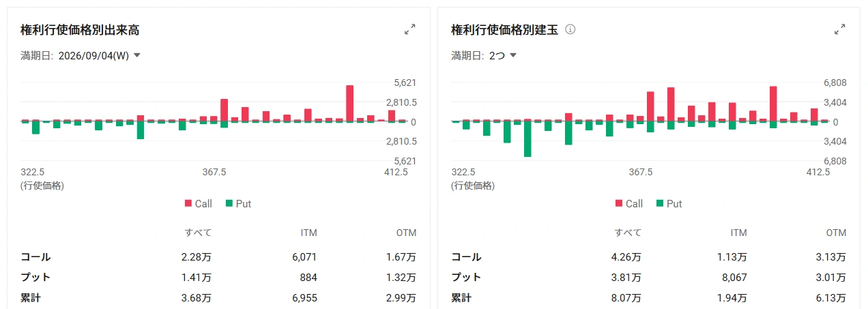The width and height of the screenshot is (868, 309).
Task: Expand the 権利行使価格別建玉 chart to fullscreen
Action: [840, 29]
